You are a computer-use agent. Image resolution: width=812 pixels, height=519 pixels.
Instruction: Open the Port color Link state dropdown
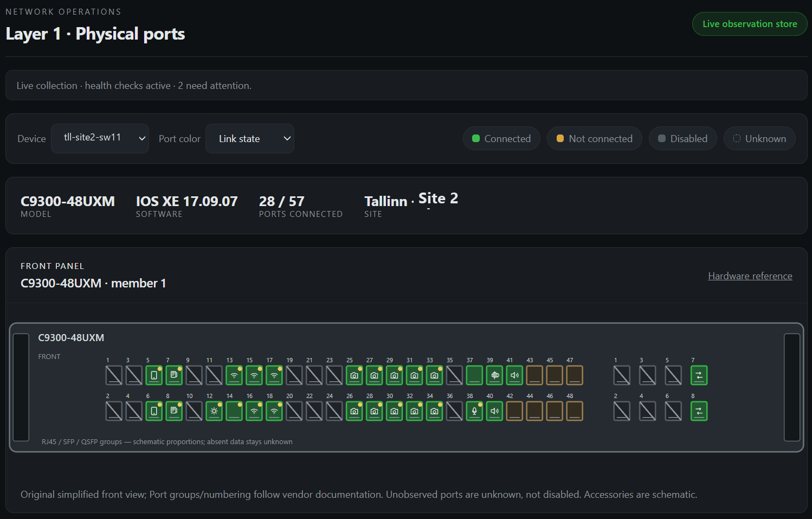[x=250, y=138]
